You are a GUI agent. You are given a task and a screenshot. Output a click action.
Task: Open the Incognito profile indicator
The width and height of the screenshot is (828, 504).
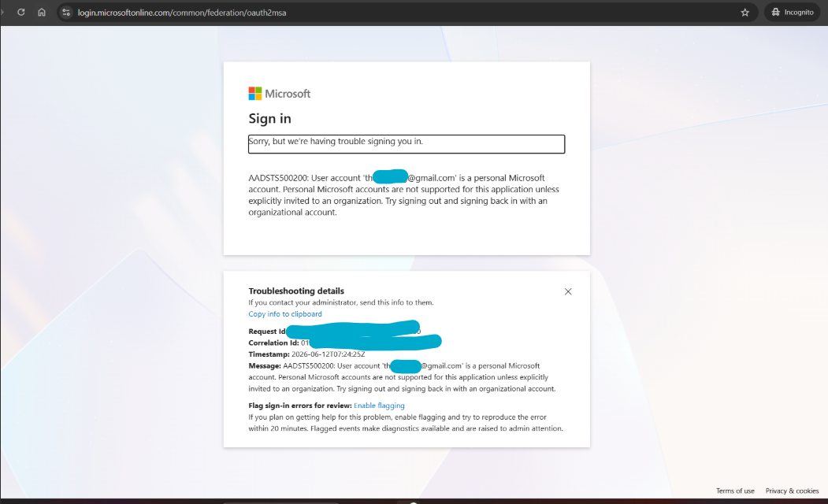click(x=792, y=12)
